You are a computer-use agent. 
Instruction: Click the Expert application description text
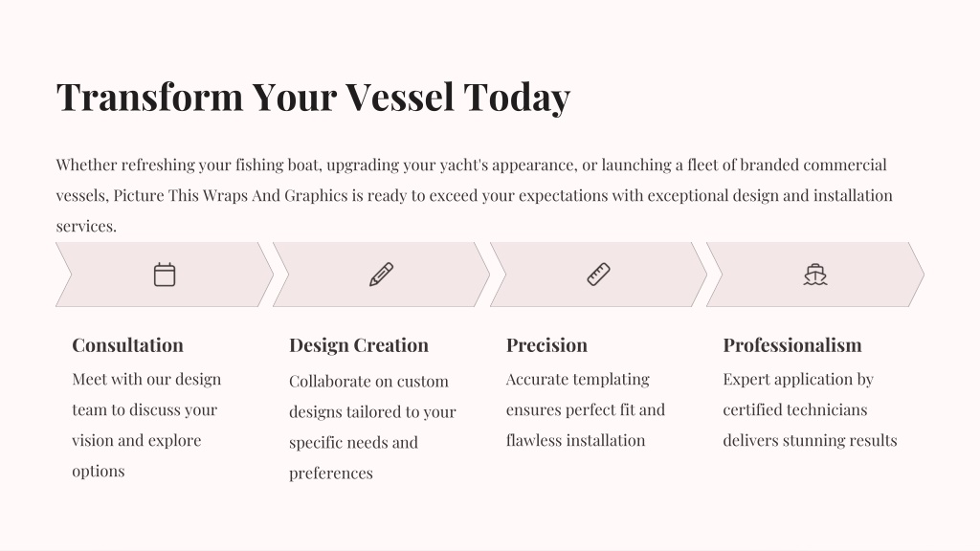[x=810, y=409]
